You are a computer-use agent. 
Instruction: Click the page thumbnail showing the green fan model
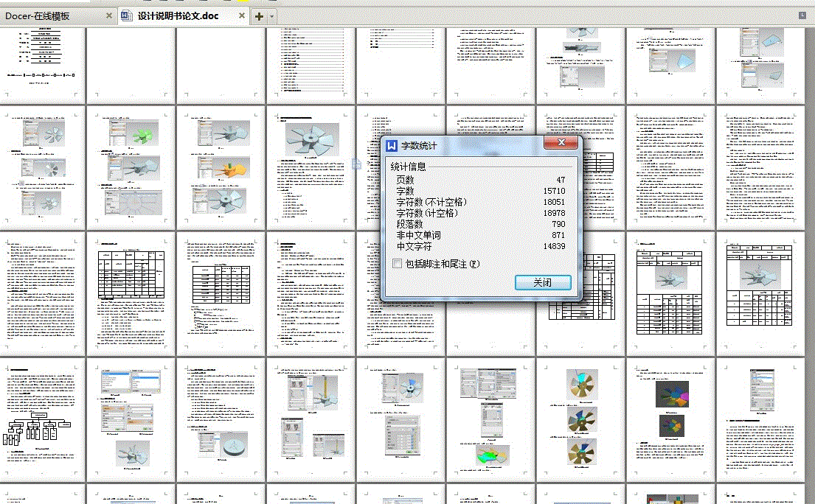pos(131,168)
